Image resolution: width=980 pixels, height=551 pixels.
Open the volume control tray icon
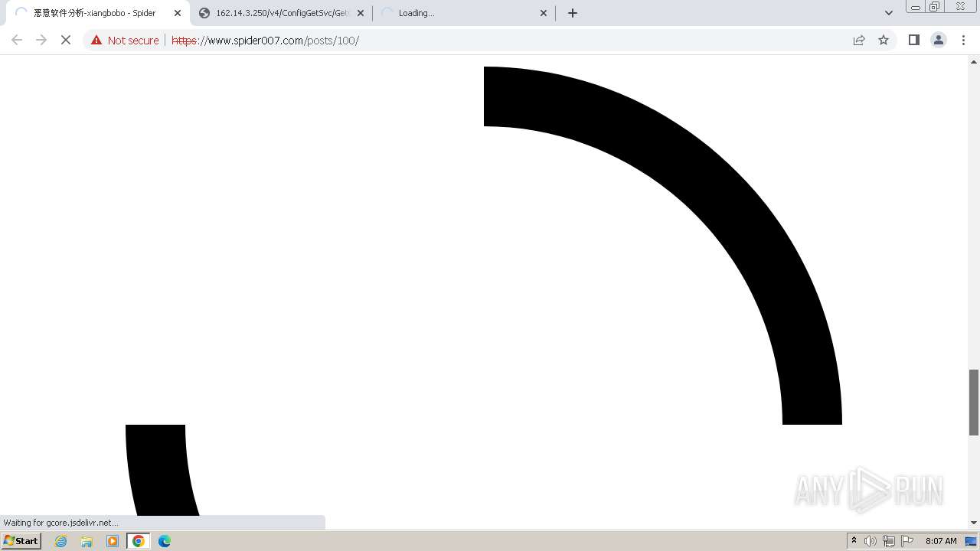coord(871,541)
